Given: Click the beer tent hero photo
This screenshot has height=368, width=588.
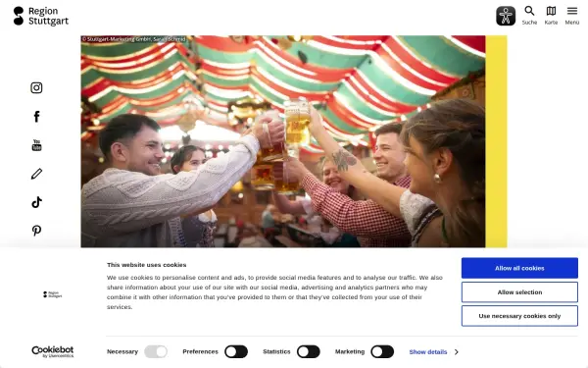Looking at the screenshot, I should (283, 141).
